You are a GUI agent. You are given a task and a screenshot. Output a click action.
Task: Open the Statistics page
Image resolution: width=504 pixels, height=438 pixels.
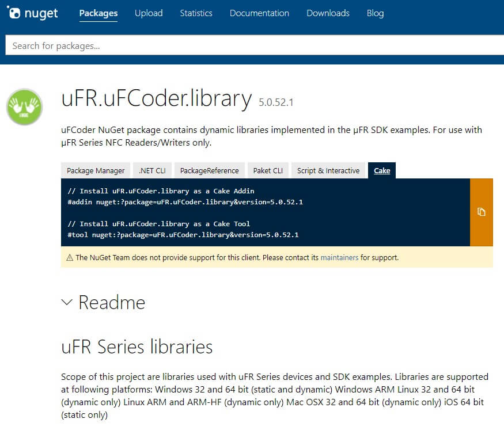[196, 13]
